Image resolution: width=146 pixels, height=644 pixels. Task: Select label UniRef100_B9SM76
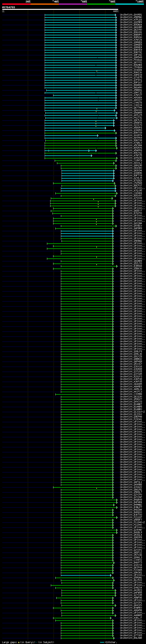coord(131,148)
